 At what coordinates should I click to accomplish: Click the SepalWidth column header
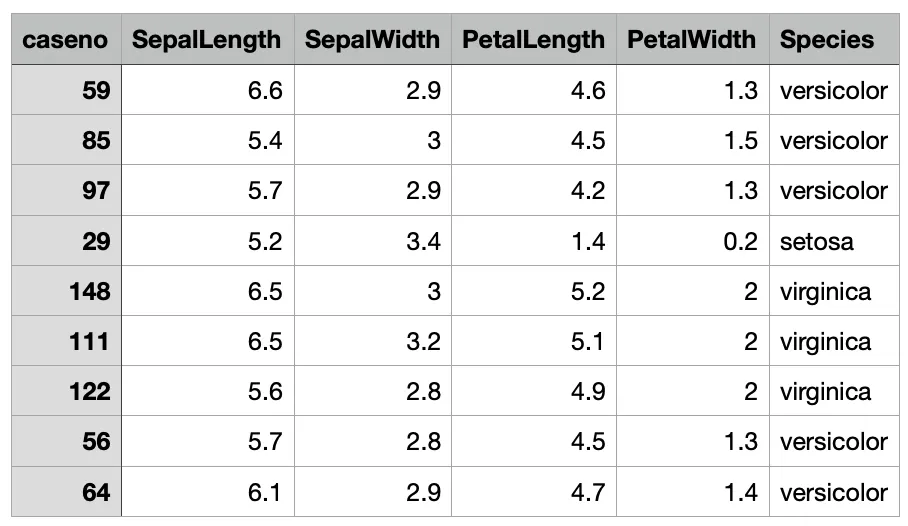click(x=372, y=40)
